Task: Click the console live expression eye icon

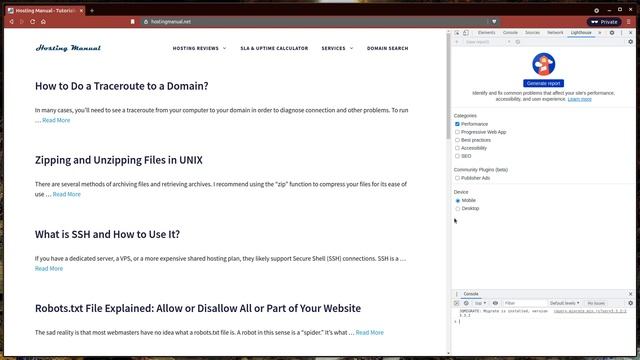Action: 496,303
